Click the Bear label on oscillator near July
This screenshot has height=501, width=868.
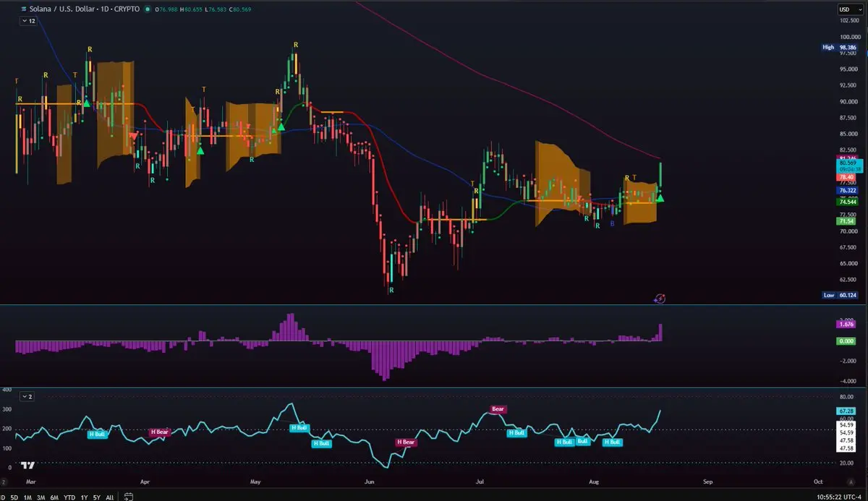click(498, 409)
